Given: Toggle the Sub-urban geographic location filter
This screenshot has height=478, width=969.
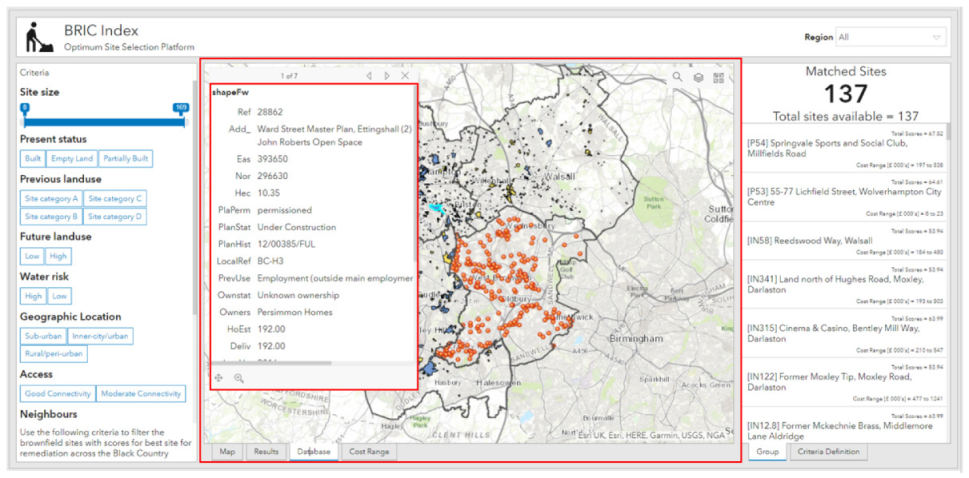Looking at the screenshot, I should (43, 336).
